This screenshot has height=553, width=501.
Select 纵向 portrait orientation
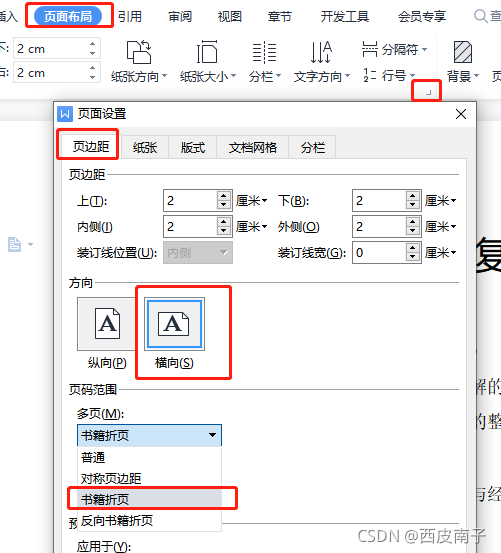pyautogui.click(x=107, y=324)
